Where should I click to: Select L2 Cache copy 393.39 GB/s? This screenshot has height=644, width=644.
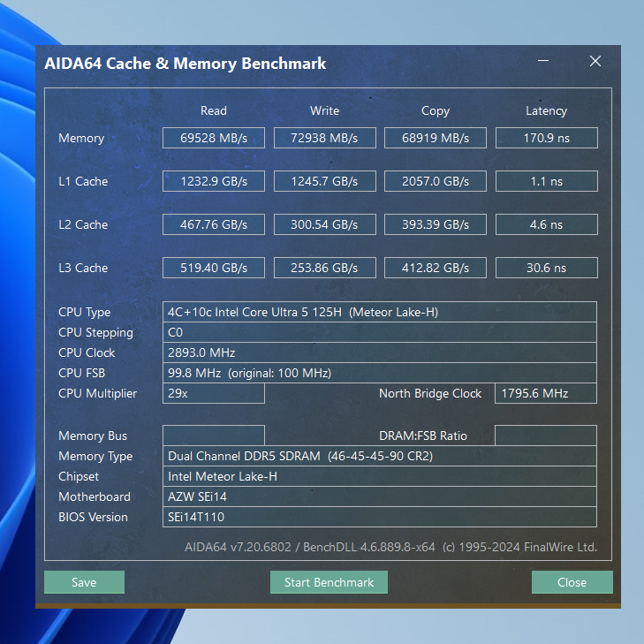coord(436,224)
